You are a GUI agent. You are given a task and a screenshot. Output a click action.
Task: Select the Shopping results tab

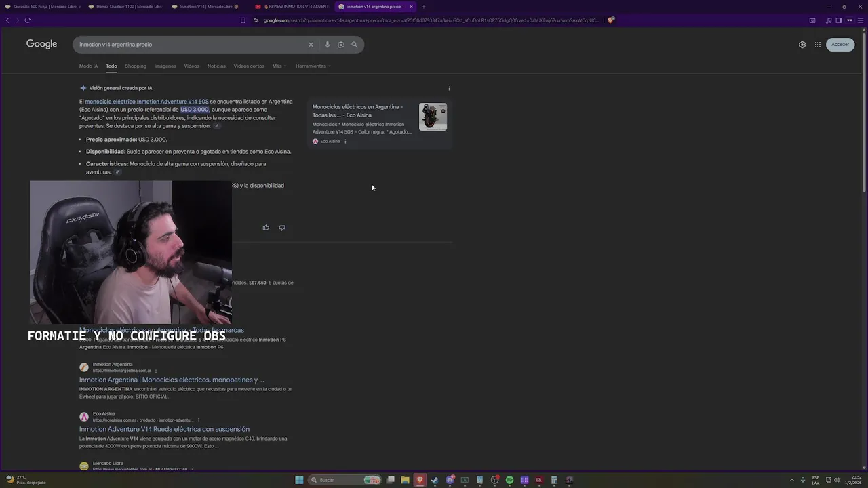point(136,66)
